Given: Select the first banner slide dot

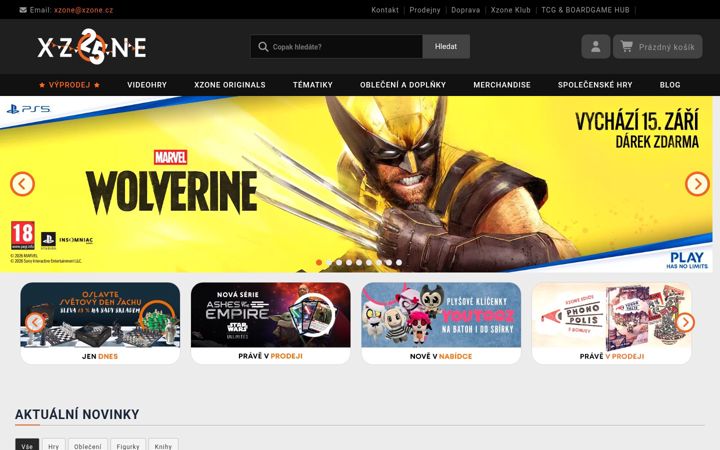Looking at the screenshot, I should tap(319, 262).
